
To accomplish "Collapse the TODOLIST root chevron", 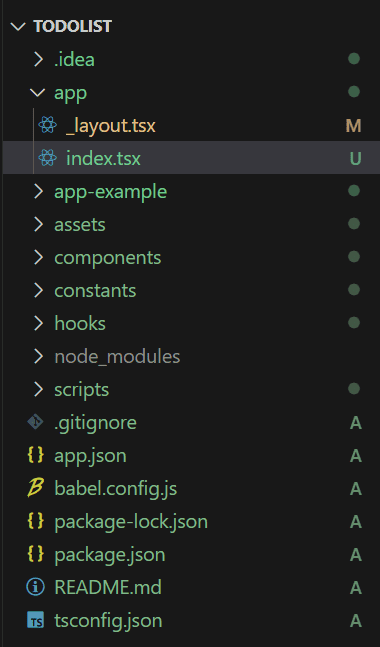I will [x=18, y=27].
